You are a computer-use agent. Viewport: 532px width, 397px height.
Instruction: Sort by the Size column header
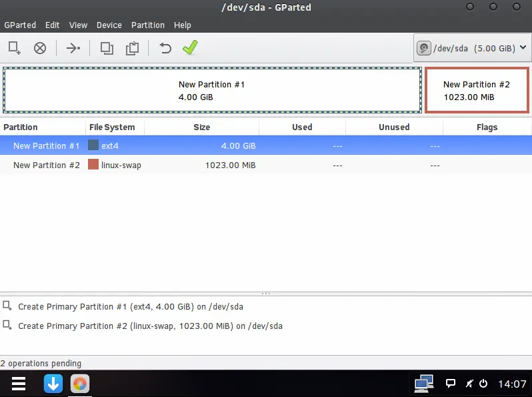pyautogui.click(x=201, y=127)
